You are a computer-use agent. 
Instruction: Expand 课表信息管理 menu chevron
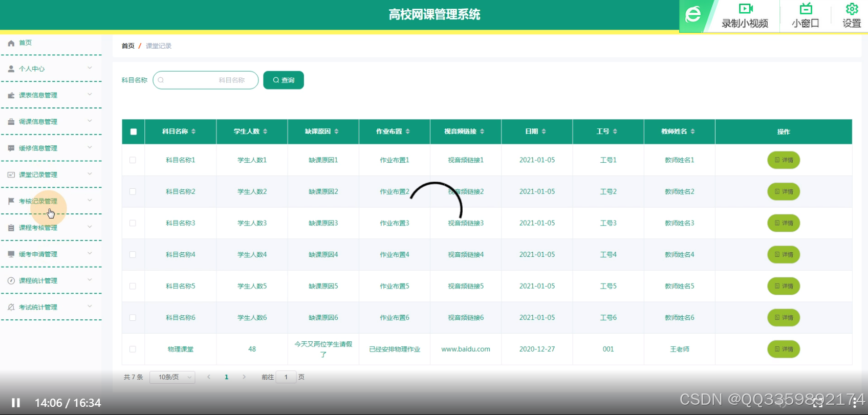(x=90, y=95)
